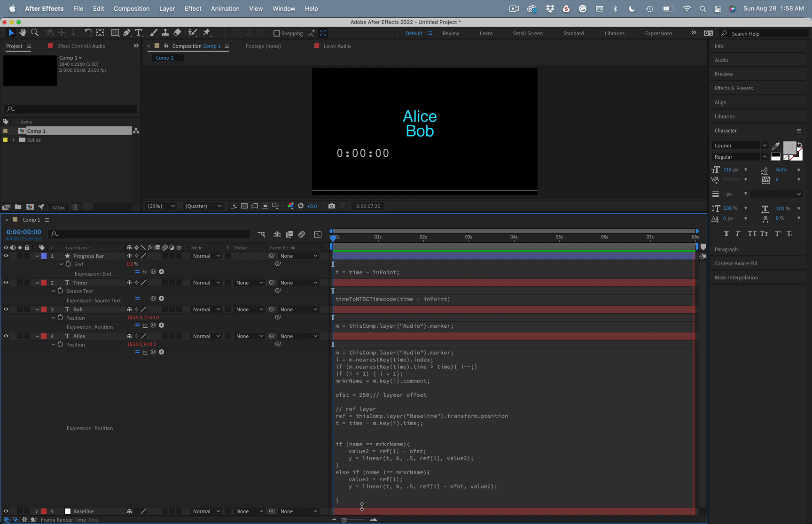The width and height of the screenshot is (812, 524).
Task: Select the Roto Brush tool
Action: pyautogui.click(x=192, y=32)
